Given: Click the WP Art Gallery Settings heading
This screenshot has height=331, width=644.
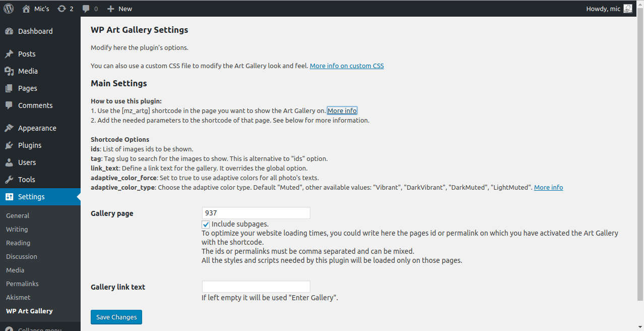Looking at the screenshot, I should [140, 30].
